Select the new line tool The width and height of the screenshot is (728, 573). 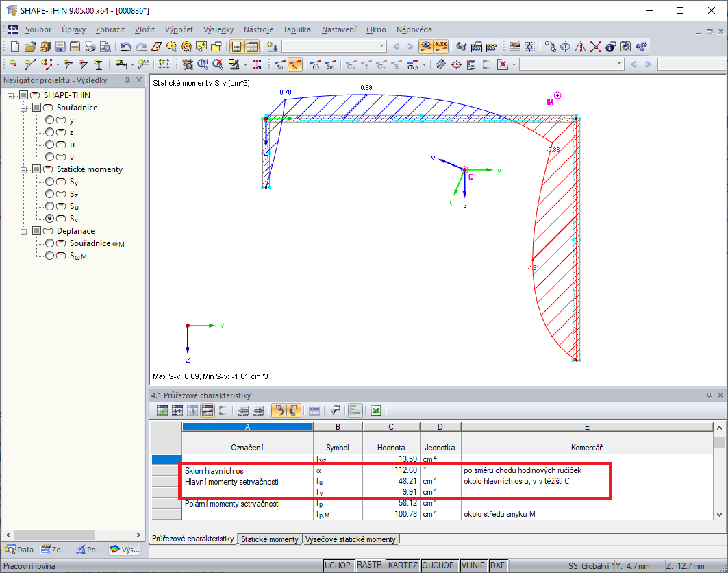29,64
